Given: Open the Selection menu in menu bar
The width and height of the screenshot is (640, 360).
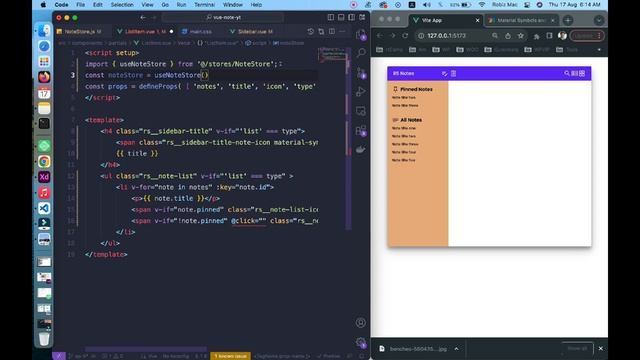Looking at the screenshot, I should coord(122,5).
